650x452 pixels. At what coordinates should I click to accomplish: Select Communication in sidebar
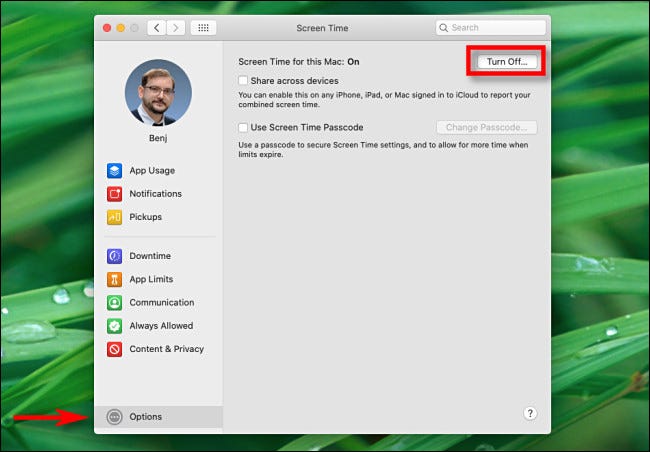162,302
